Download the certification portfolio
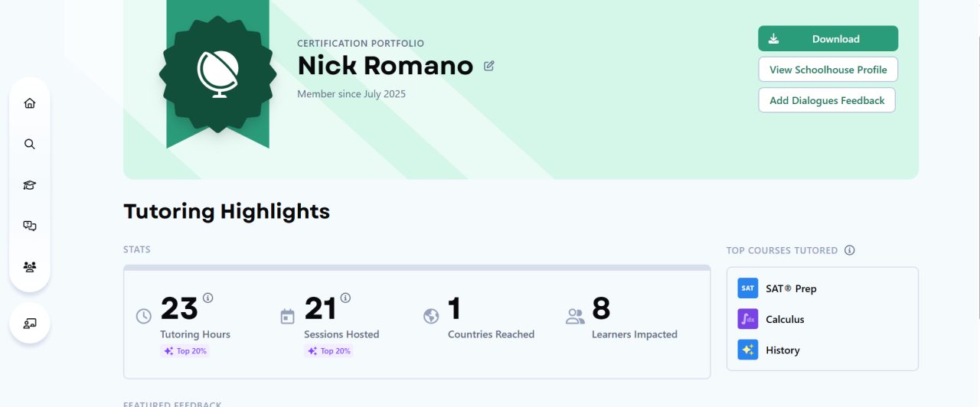Viewport: 980px width, 407px height. click(828, 39)
